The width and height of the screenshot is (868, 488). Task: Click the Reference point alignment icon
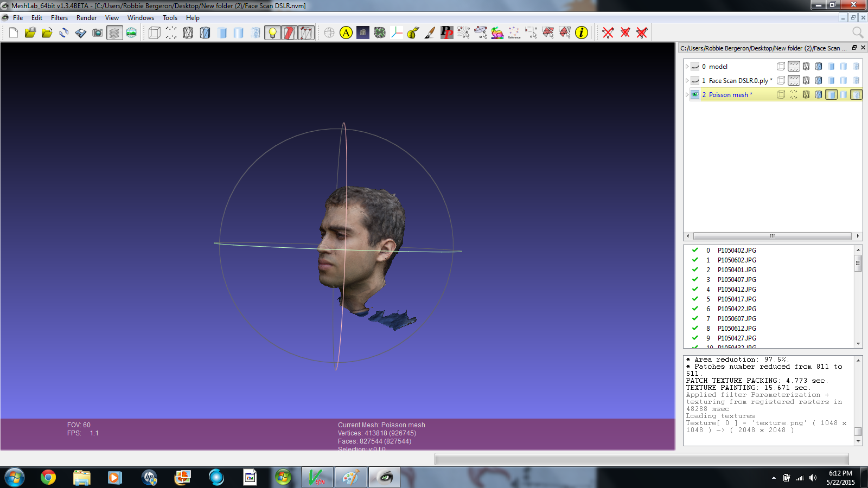514,33
